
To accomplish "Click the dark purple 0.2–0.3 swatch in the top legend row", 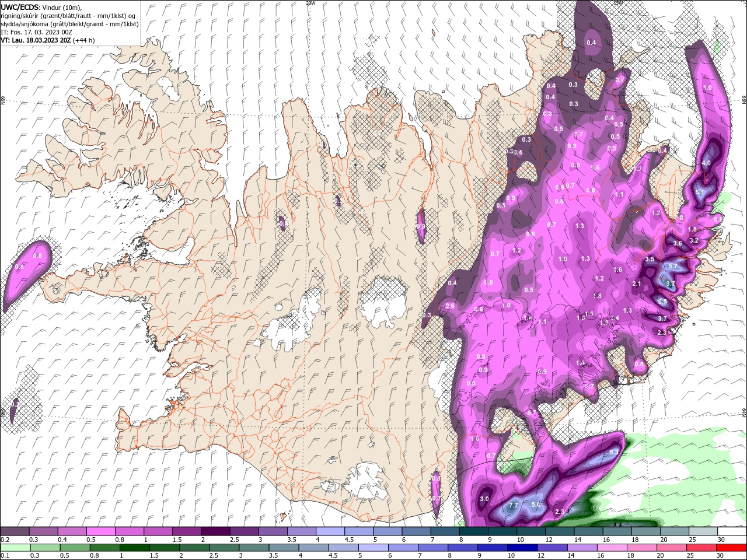I will [x=15, y=531].
